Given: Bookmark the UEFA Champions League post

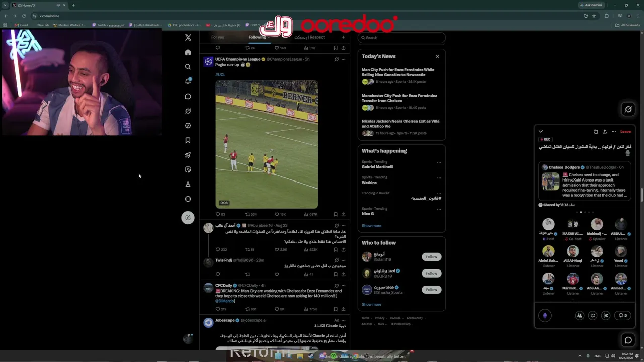Looking at the screenshot, I should (x=336, y=214).
